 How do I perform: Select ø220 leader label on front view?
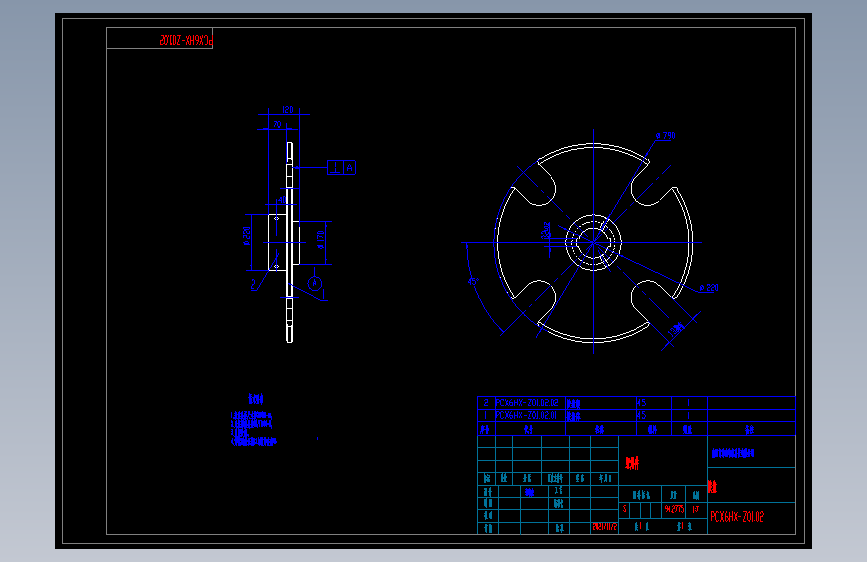(x=709, y=288)
